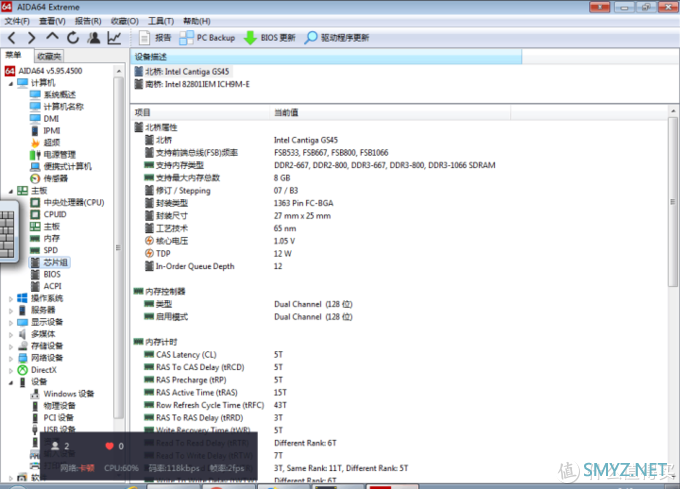
Task: Go up one level with Up arrow
Action: tap(52, 37)
